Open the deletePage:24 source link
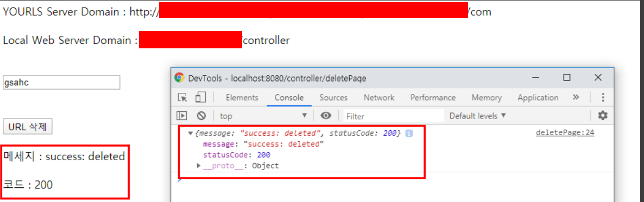The image size is (644, 202). coord(565,132)
